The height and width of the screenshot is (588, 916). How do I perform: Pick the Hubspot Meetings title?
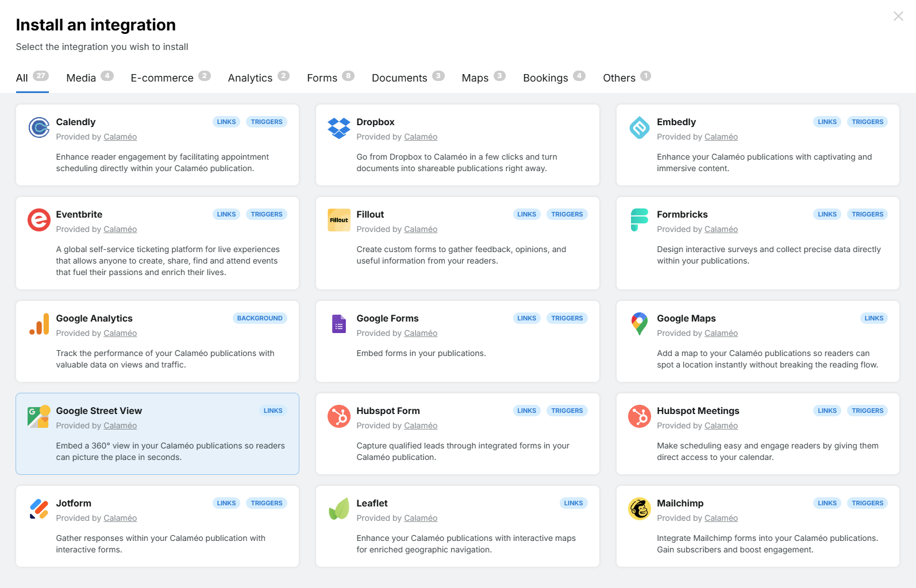[x=698, y=411]
